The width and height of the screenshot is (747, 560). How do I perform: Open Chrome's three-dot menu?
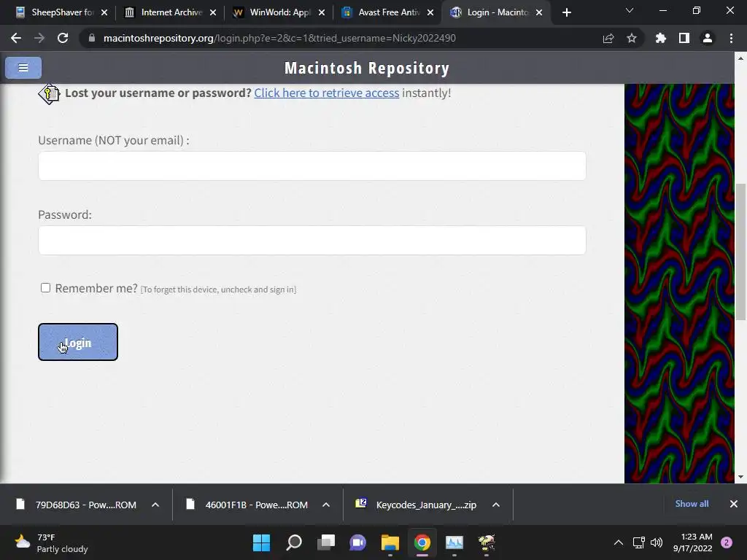[x=731, y=38]
